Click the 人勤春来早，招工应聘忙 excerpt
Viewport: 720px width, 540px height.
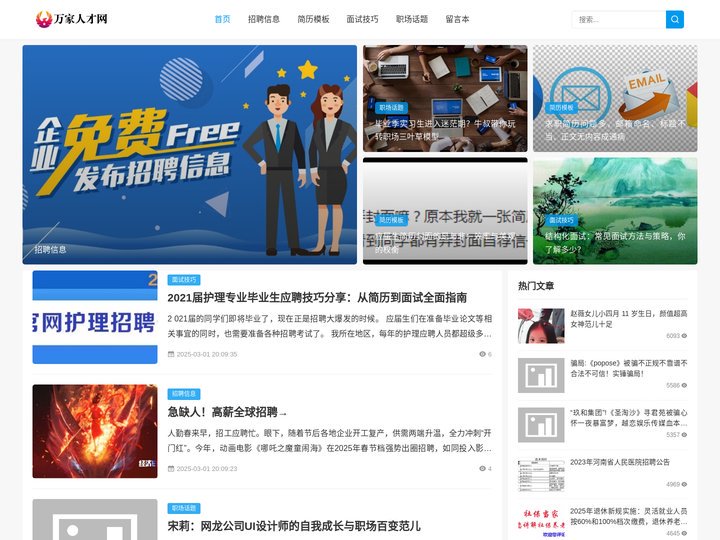click(329, 440)
